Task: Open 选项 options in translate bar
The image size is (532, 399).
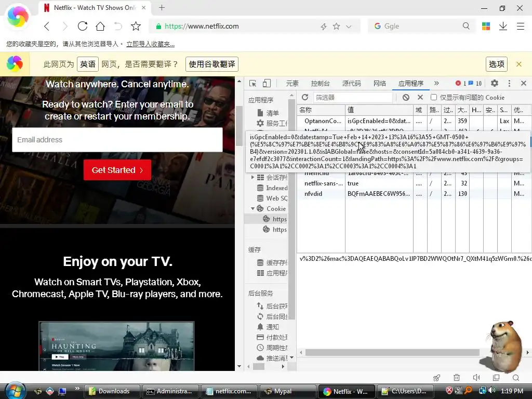Action: [497, 64]
